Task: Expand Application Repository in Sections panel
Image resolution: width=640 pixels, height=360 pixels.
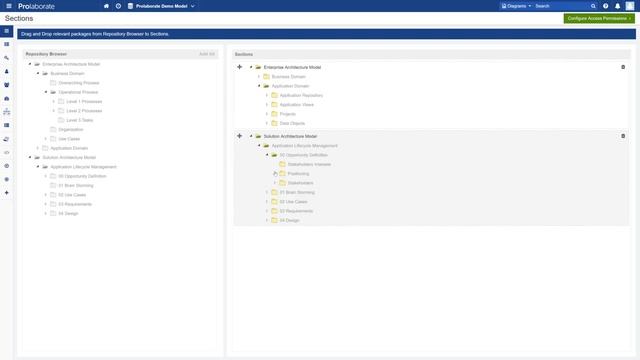Action: click(x=267, y=96)
